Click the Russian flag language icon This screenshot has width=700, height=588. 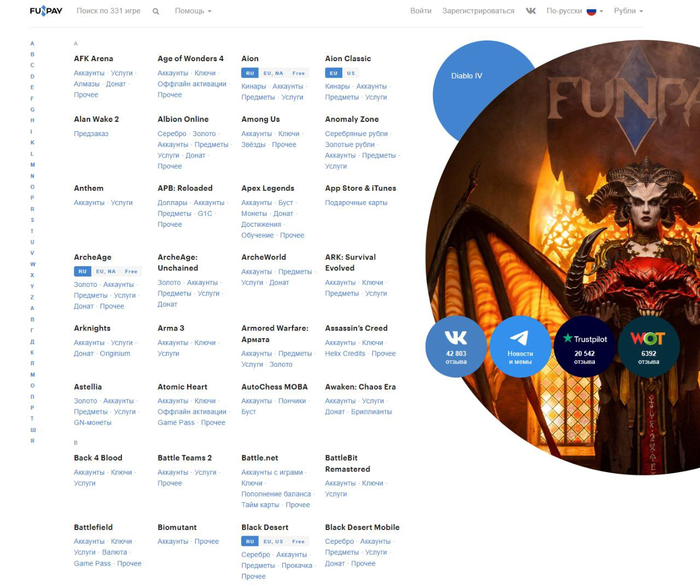pos(591,11)
